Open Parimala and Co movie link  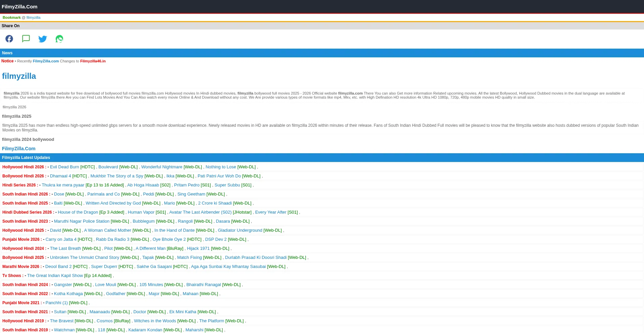pos(104,194)
